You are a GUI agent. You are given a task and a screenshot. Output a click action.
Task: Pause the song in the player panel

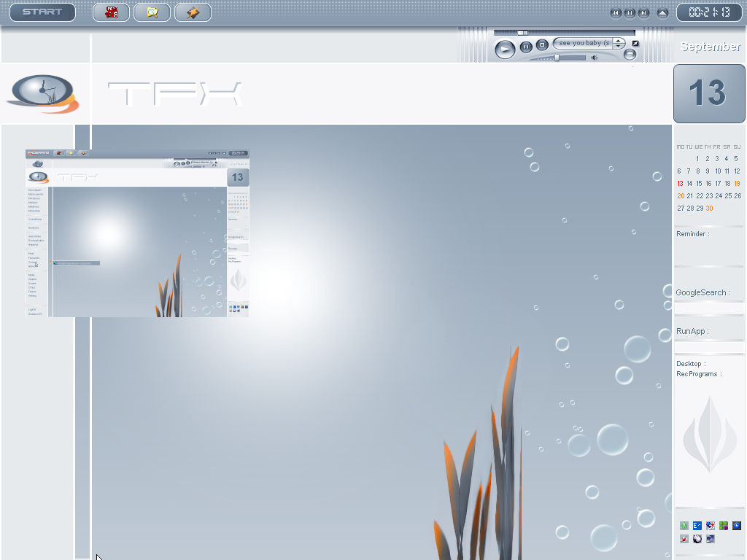click(526, 47)
